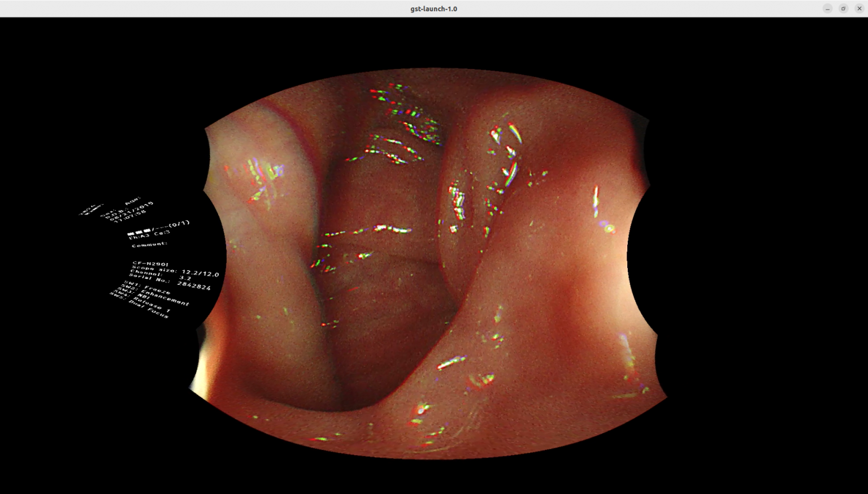
Task: Select the (0/1) image counter
Action: pos(179,224)
